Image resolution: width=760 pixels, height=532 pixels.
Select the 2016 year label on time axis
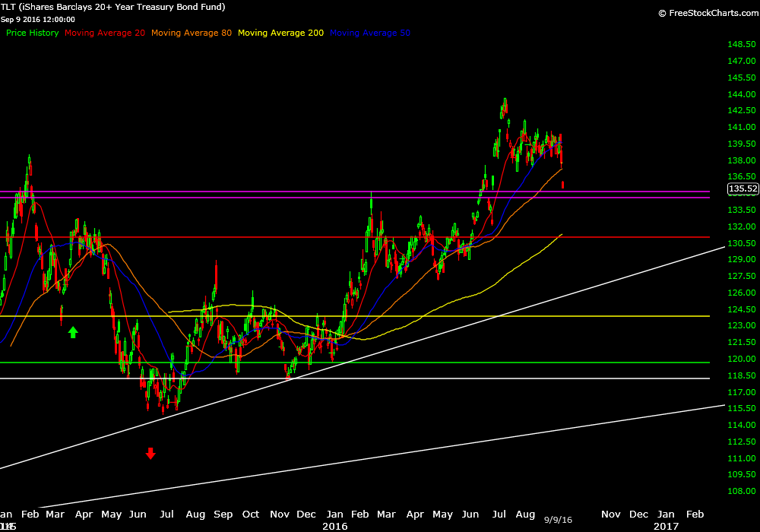point(334,526)
